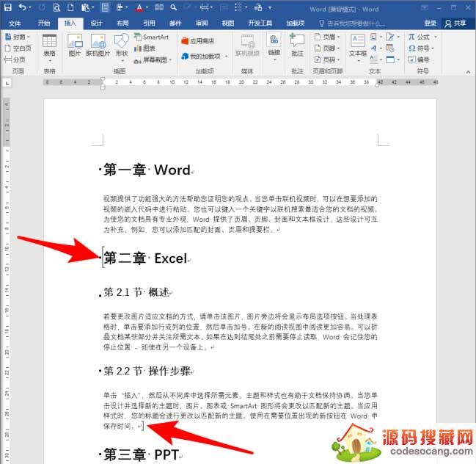Open the 文件 File menu

click(x=15, y=23)
